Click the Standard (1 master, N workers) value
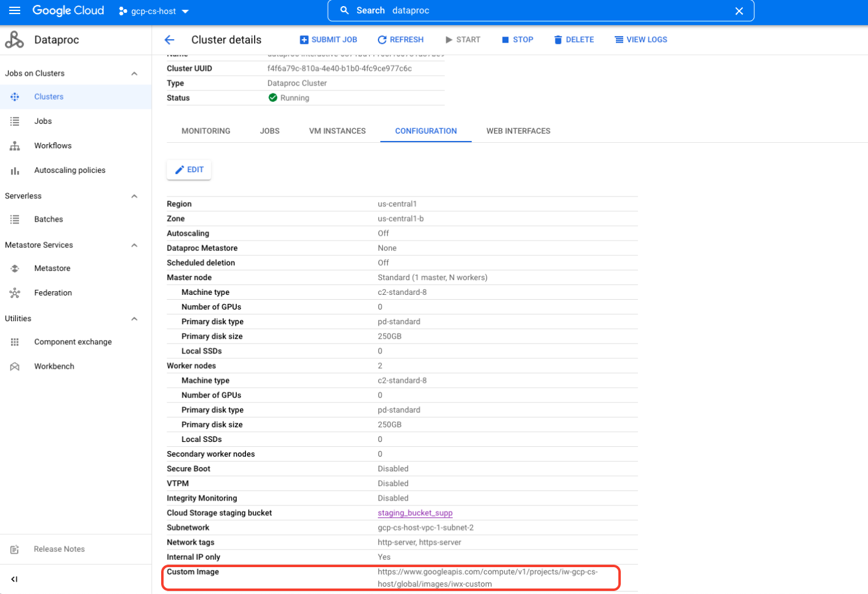868x594 pixels. pos(433,278)
